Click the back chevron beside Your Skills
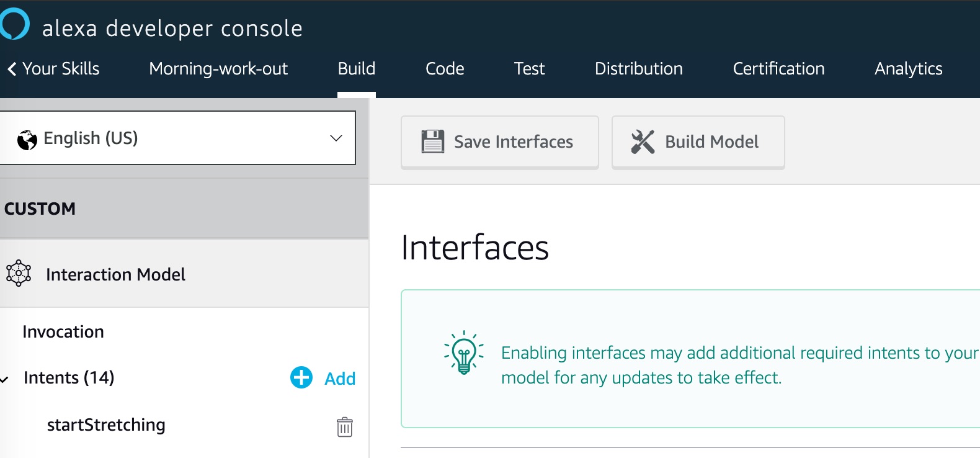Viewport: 980px width, 458px height. tap(12, 69)
